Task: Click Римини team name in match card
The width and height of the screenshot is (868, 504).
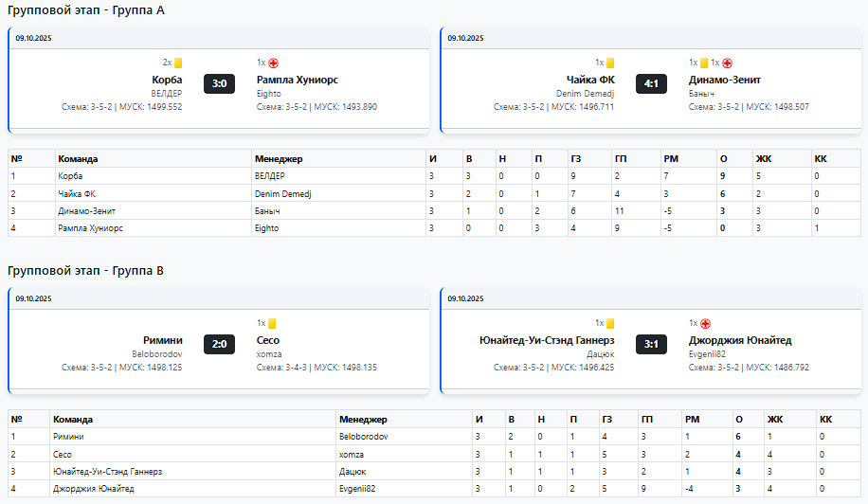Action: pos(163,340)
